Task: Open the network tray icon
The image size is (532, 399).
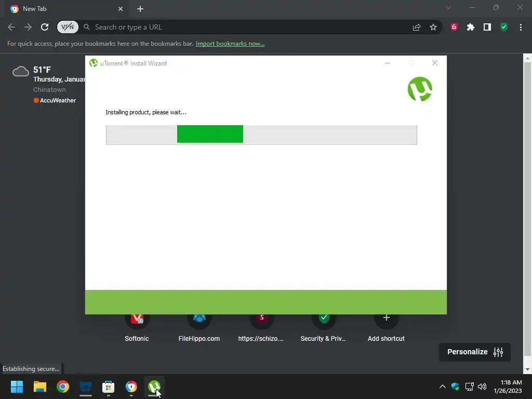Action: 469,387
